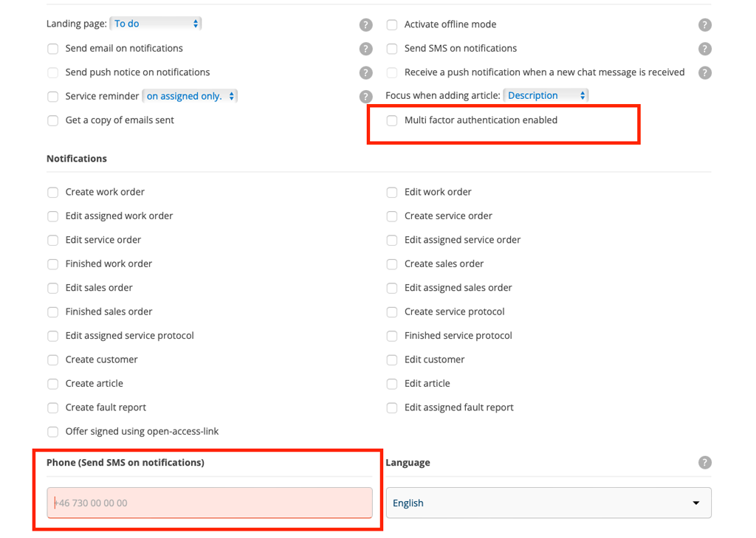Click the phone number input field
This screenshot has width=756, height=538.
(210, 503)
